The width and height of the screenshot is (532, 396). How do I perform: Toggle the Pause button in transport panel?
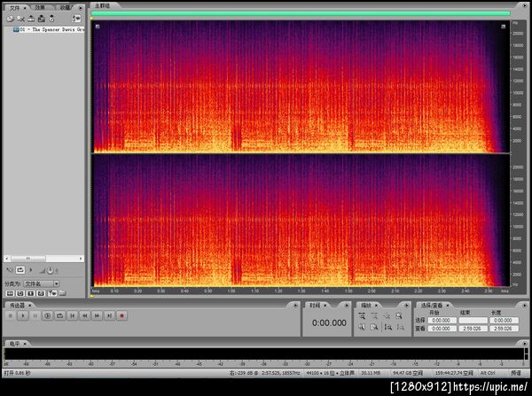tap(35, 315)
